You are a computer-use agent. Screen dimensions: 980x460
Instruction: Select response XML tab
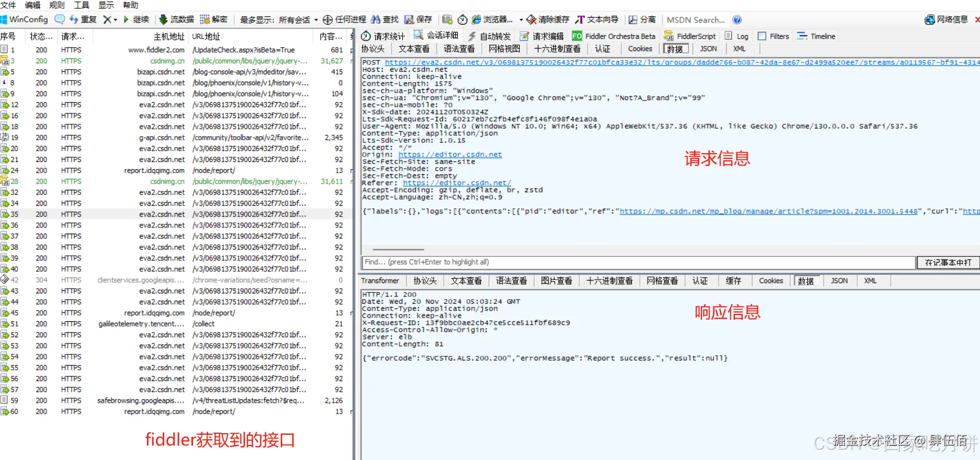point(870,281)
